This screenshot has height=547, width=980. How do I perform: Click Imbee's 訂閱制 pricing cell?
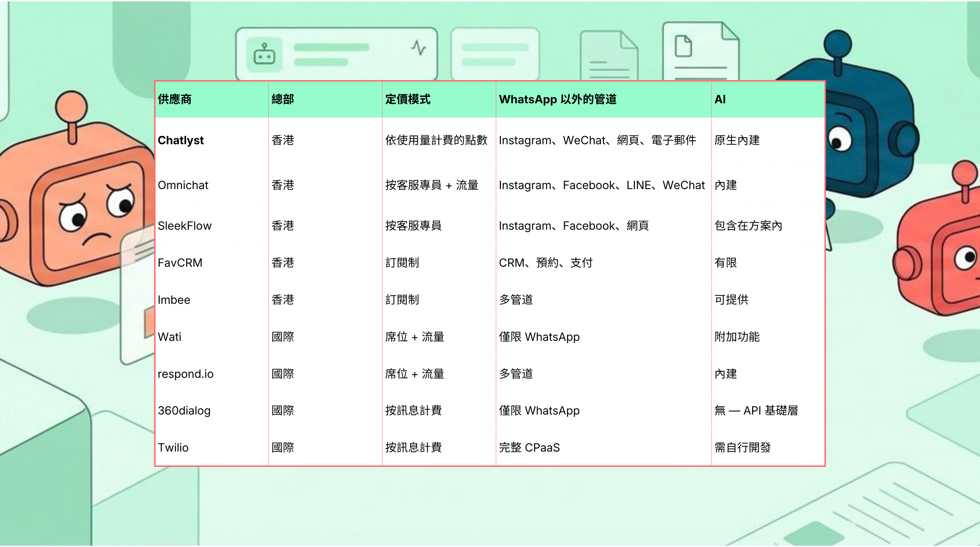click(x=439, y=300)
